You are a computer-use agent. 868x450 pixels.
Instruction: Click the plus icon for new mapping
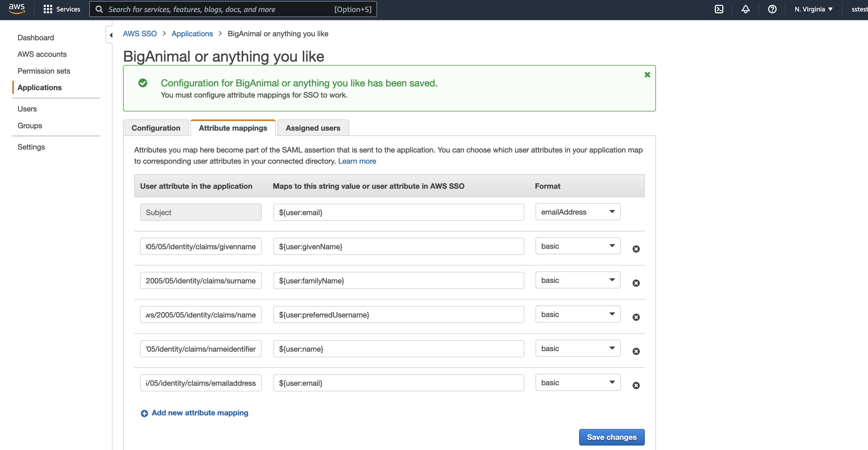coord(144,413)
